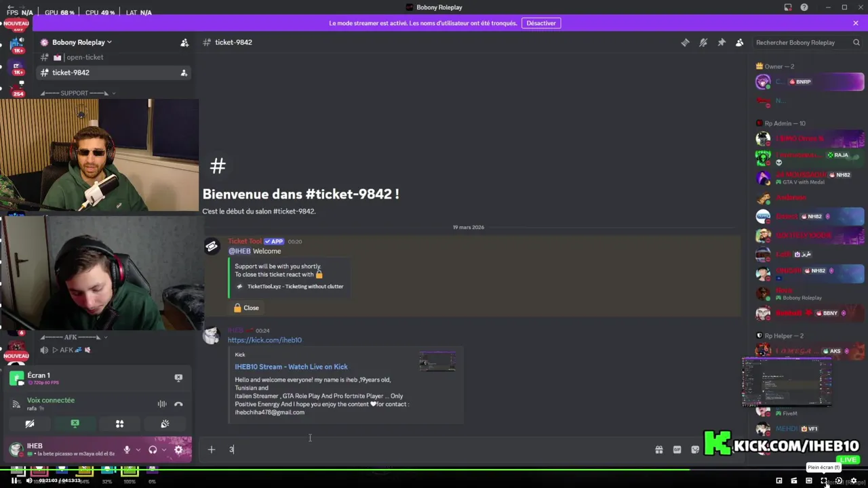Screen dimensions: 868x488
Task: Deafen with the headphones icon
Action: pyautogui.click(x=153, y=449)
